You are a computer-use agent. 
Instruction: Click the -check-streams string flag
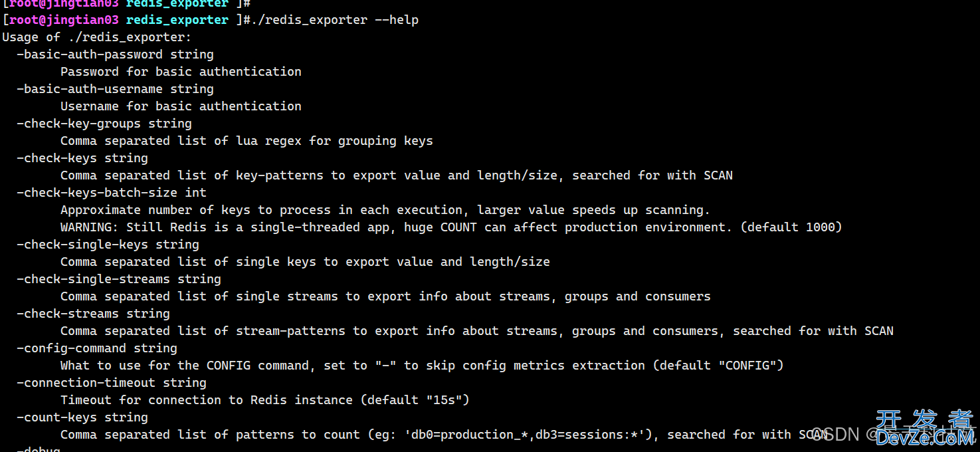(93, 314)
